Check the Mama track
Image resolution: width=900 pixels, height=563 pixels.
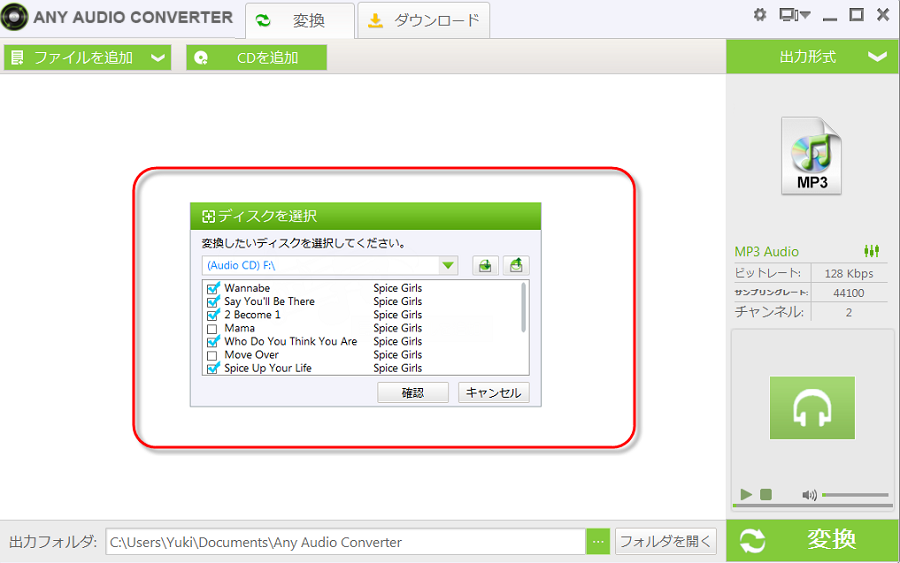click(x=212, y=329)
